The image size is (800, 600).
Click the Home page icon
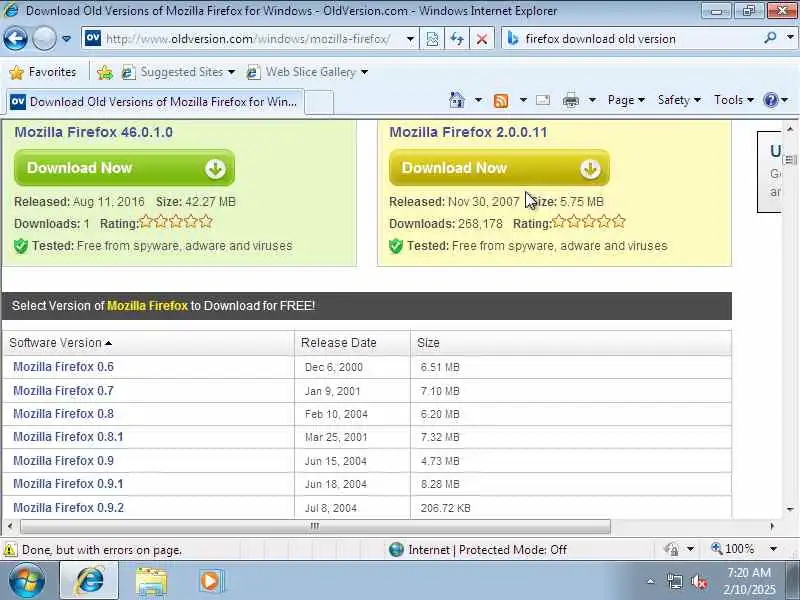coord(456,100)
